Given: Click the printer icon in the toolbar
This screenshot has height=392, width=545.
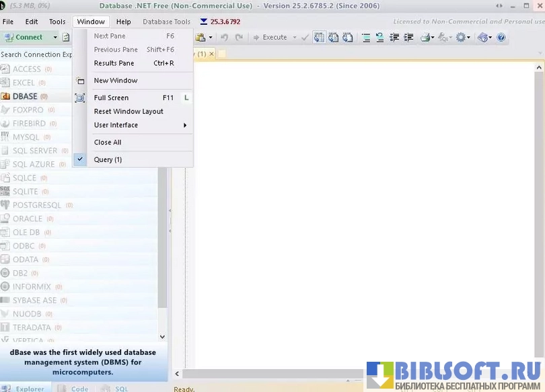Looking at the screenshot, I should click(x=426, y=38).
